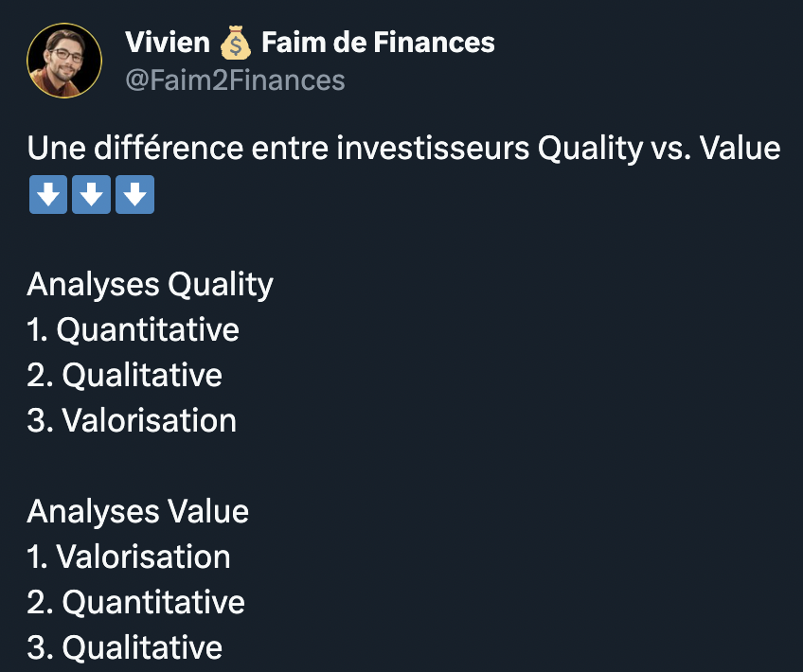Click the first down-arrow emoji
The height and width of the screenshot is (672, 803).
pos(48,194)
